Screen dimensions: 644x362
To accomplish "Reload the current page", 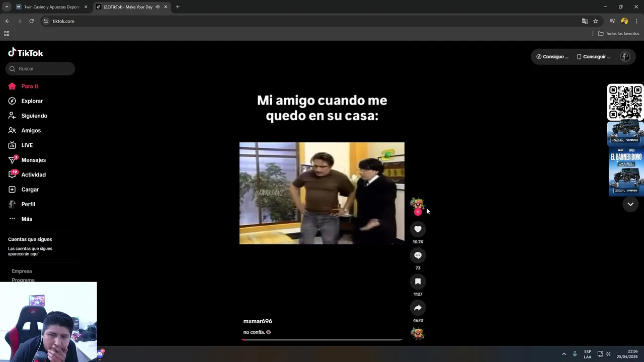I will click(31, 21).
